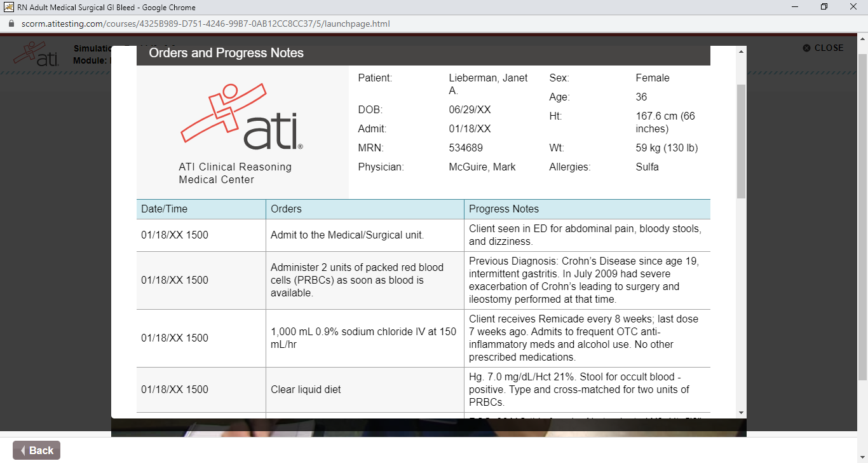Click the Sex value 'Female'
The image size is (868, 463).
point(653,78)
